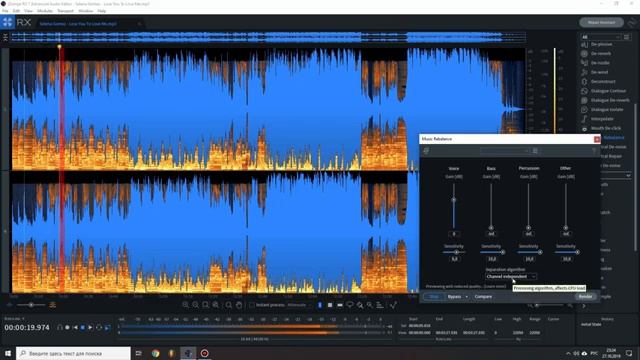Image resolution: width=640 pixels, height=360 pixels.
Task: Open Chrome from the taskbar
Action: tap(156, 353)
